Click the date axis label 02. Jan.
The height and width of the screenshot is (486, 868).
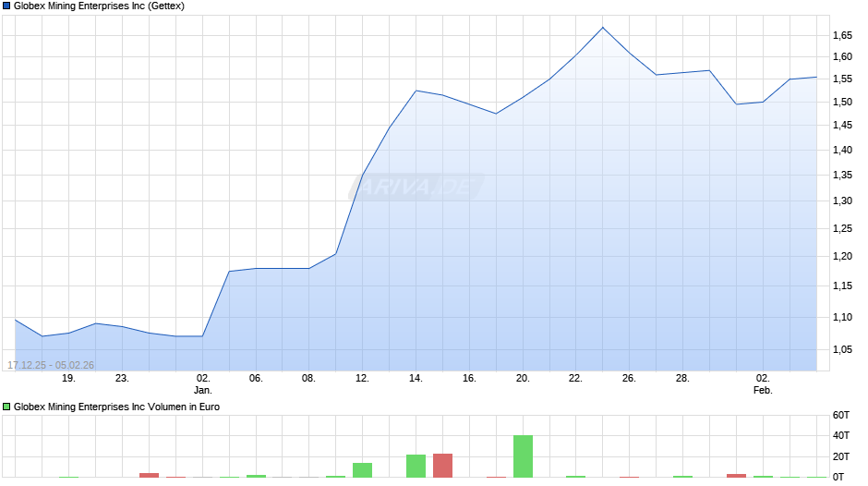(x=203, y=384)
